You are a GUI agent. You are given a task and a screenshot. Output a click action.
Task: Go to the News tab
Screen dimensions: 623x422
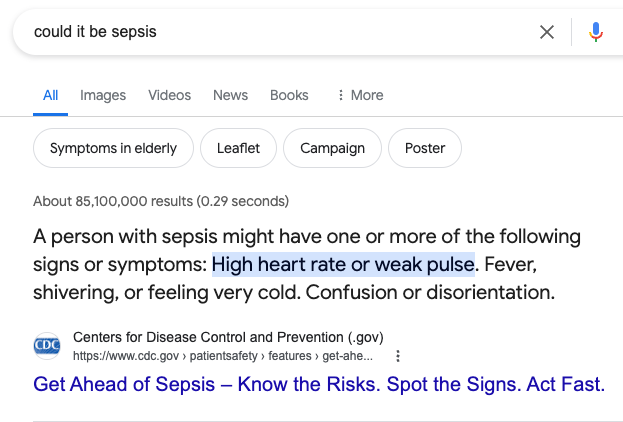pyautogui.click(x=230, y=95)
